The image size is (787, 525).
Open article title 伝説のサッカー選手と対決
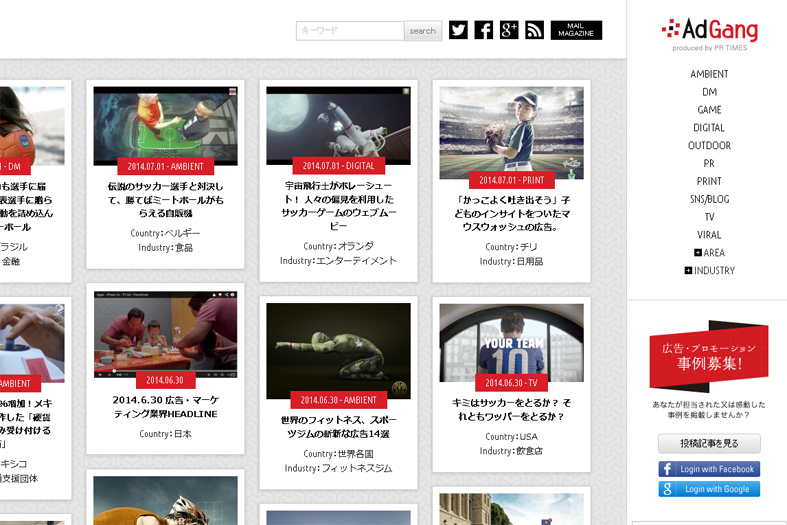tap(166, 200)
